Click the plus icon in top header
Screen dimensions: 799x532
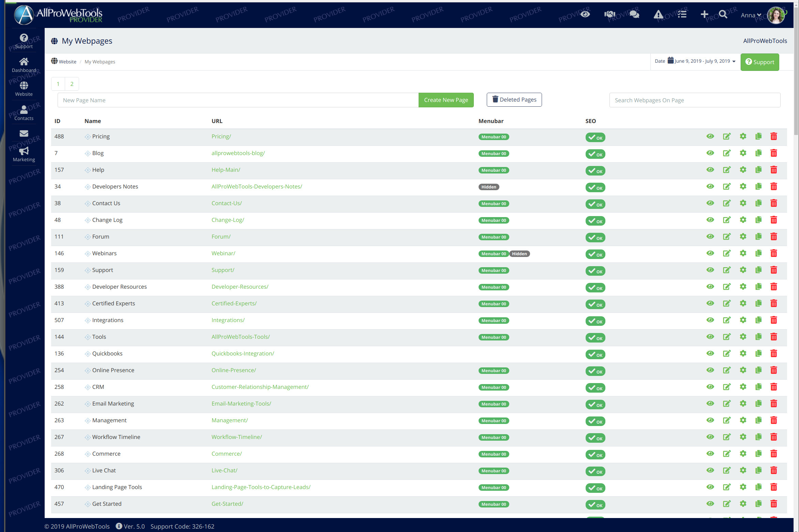pyautogui.click(x=704, y=14)
